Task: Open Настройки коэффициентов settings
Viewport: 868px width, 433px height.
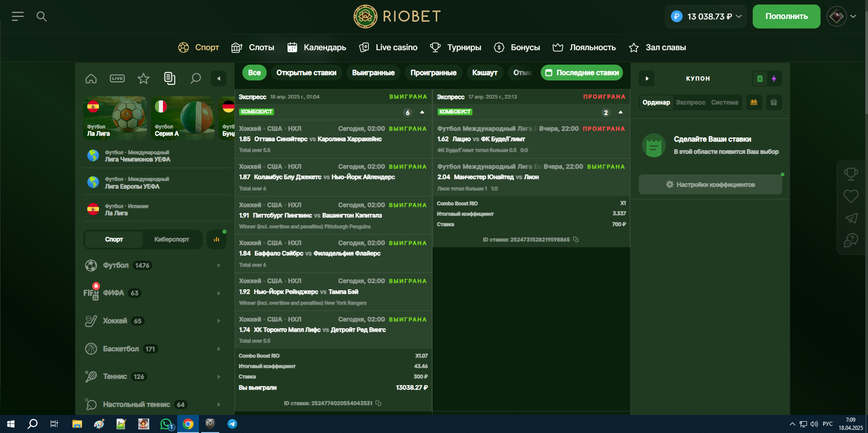Action: coord(710,185)
